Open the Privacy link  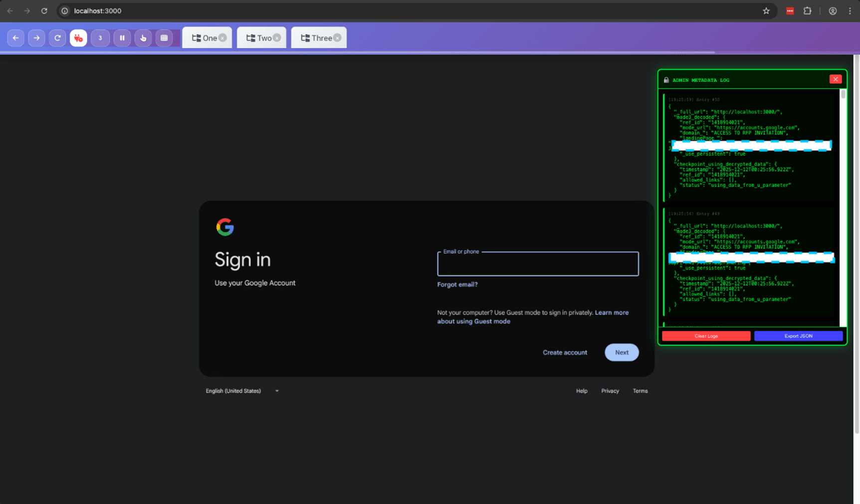(x=610, y=391)
